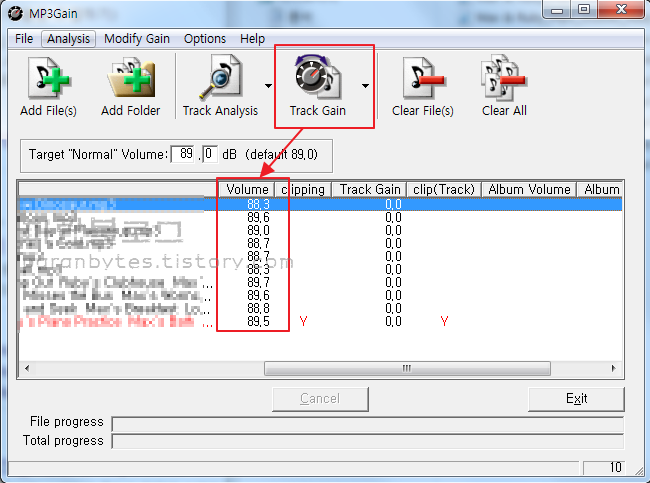Click the red Y in the clip(Track) column
Image resolution: width=650 pixels, height=483 pixels.
[x=444, y=321]
